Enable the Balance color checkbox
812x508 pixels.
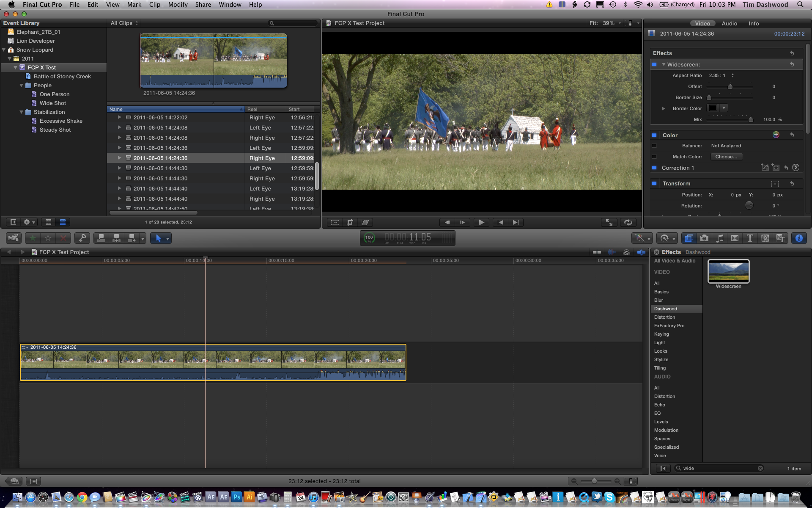coord(654,146)
